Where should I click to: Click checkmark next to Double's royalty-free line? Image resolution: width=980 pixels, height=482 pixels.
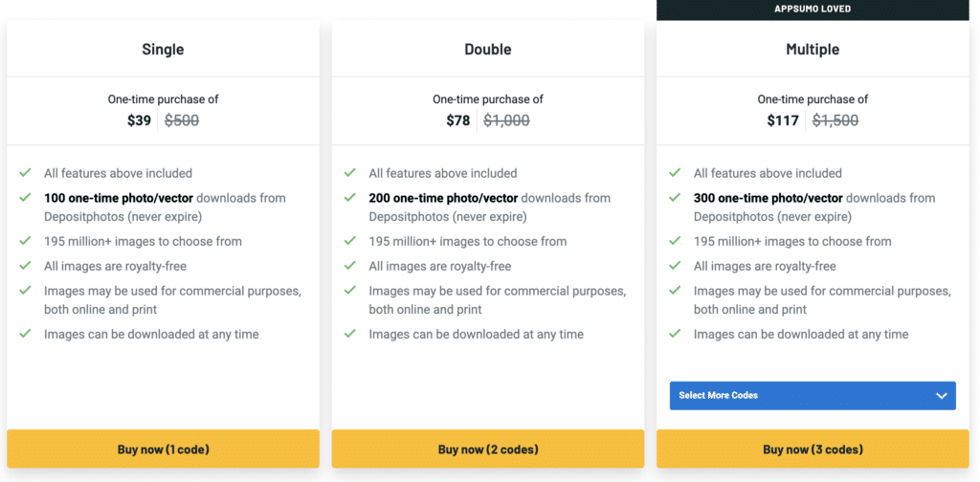pyautogui.click(x=350, y=266)
